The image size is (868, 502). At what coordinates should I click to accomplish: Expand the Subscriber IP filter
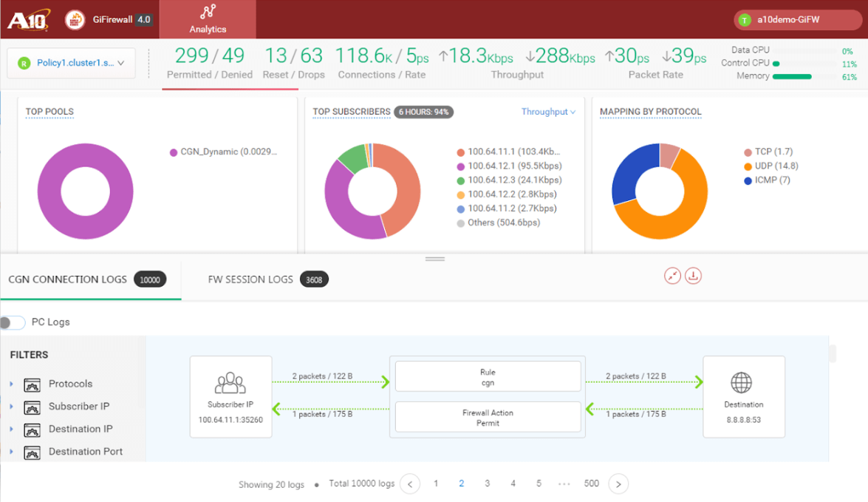click(11, 407)
